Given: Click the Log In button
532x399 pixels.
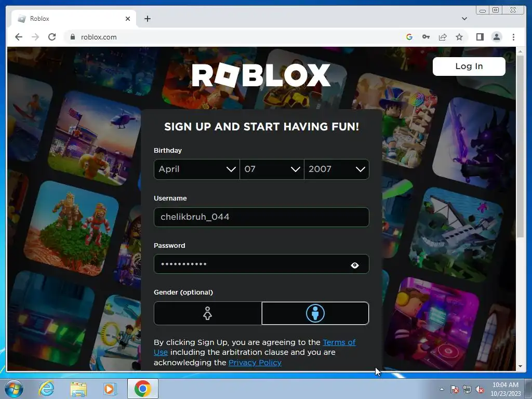Looking at the screenshot, I should click(469, 66).
